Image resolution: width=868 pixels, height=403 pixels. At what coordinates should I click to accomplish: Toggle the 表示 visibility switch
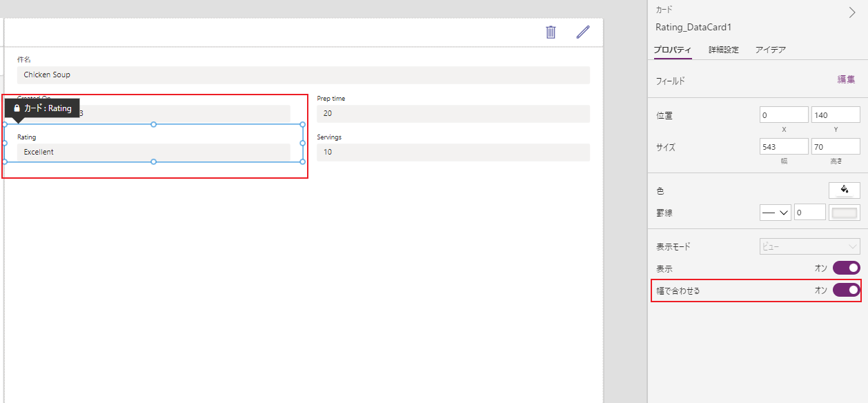847,268
